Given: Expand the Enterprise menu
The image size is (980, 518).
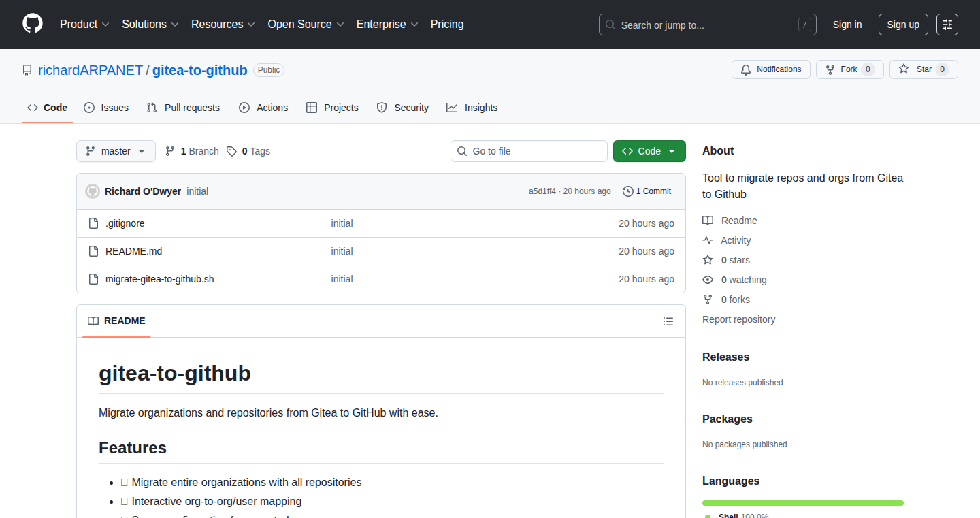Looking at the screenshot, I should click(387, 25).
